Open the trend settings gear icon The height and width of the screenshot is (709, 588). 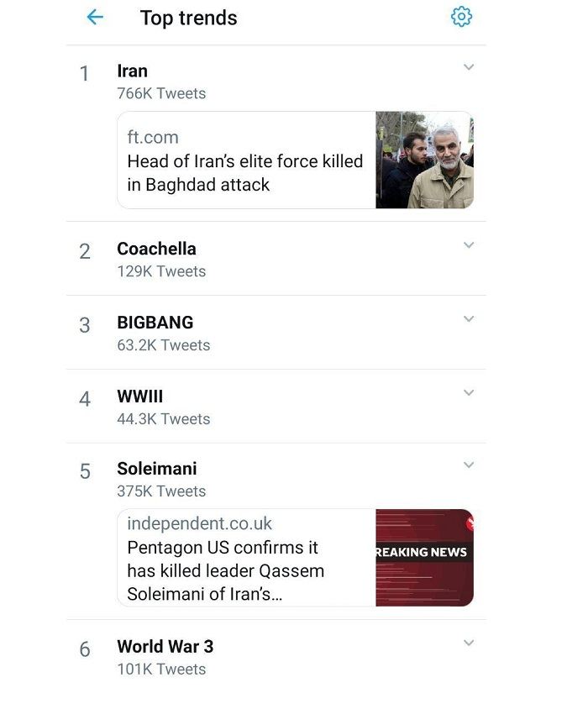tap(461, 16)
